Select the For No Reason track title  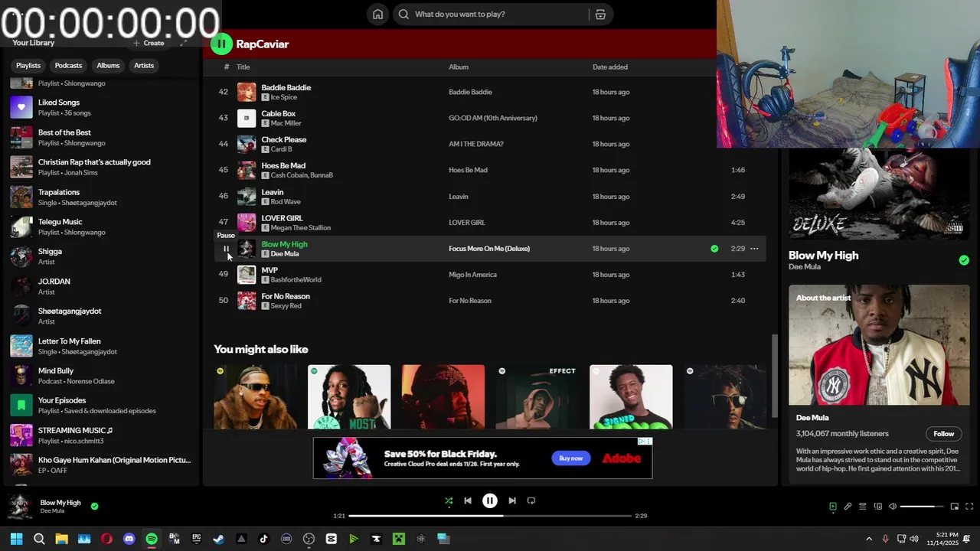pos(286,296)
